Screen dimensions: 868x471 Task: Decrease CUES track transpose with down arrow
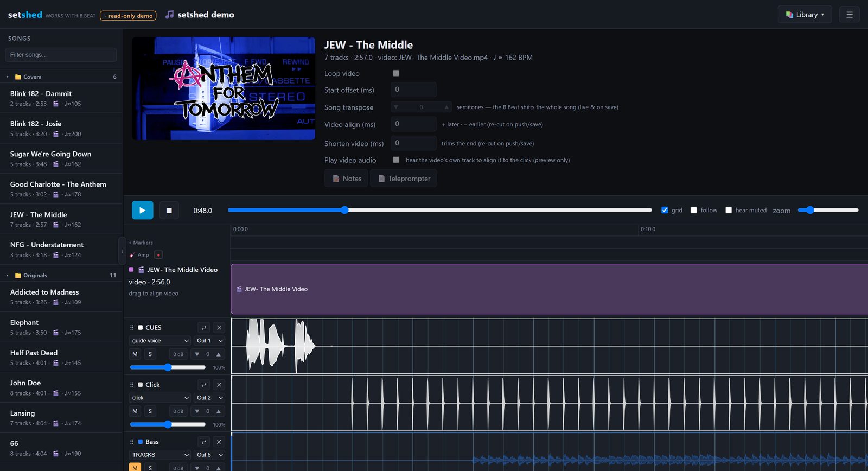(x=197, y=354)
